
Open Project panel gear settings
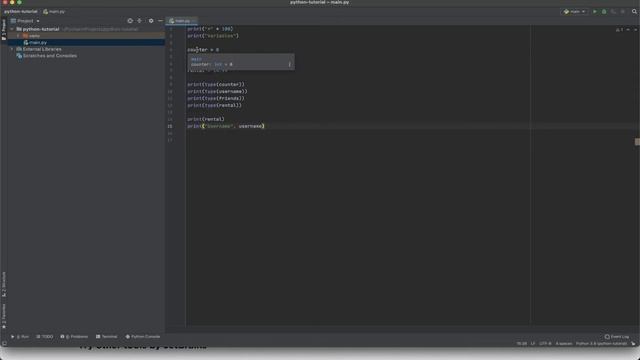pos(151,21)
